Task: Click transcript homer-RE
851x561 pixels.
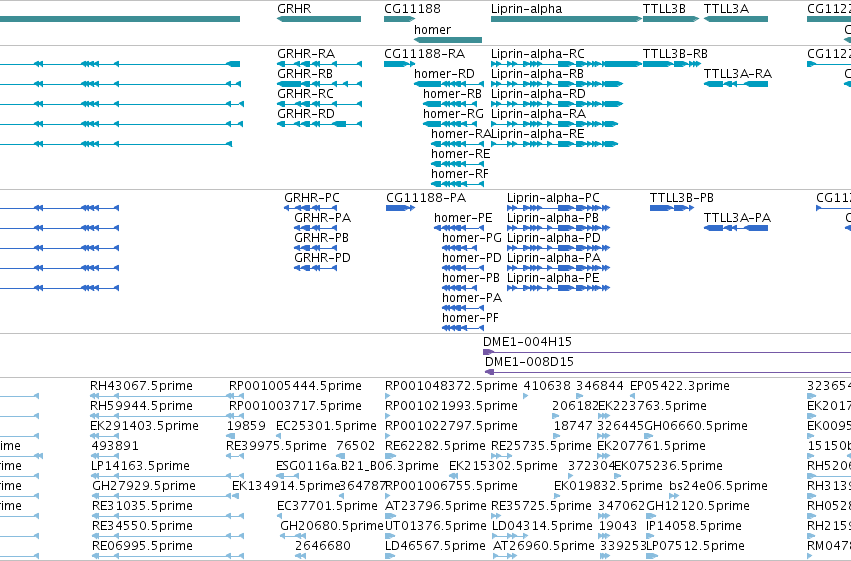Action: click(461, 154)
